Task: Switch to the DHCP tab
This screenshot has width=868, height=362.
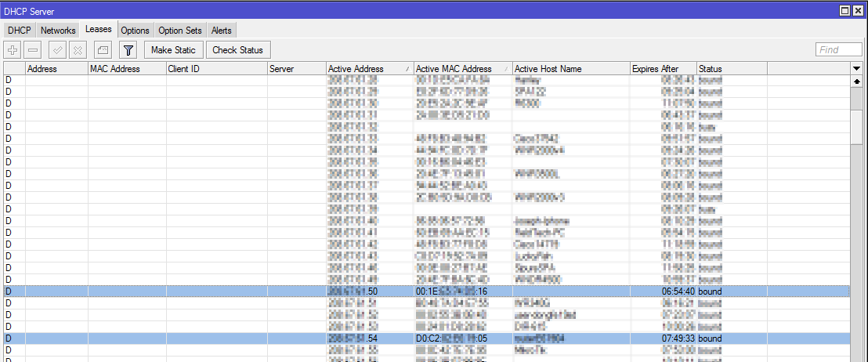Action: (x=20, y=31)
